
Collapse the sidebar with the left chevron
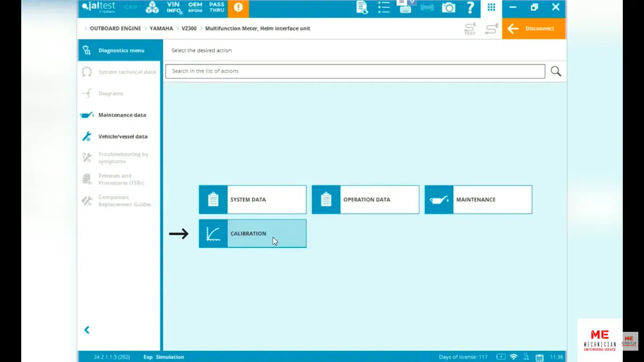87,330
